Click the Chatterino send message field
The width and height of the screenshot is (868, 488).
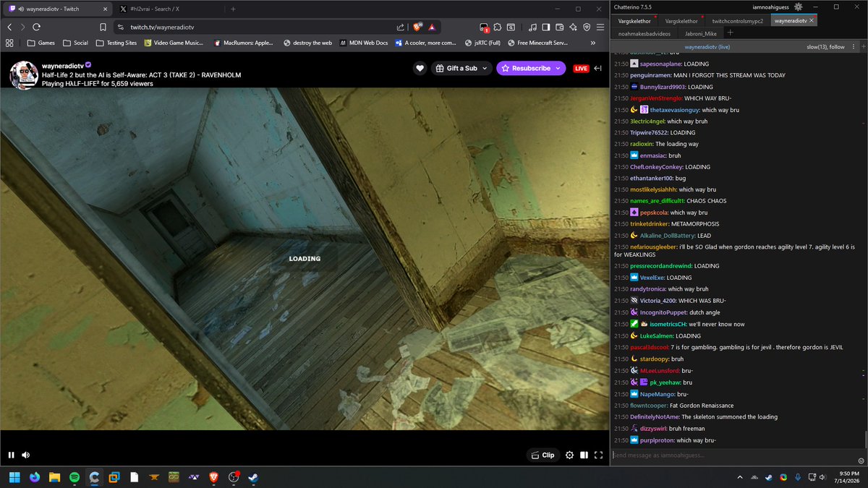(733, 455)
